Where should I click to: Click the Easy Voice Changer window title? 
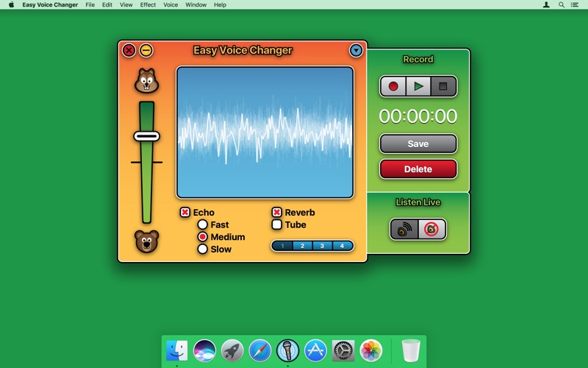coord(243,51)
